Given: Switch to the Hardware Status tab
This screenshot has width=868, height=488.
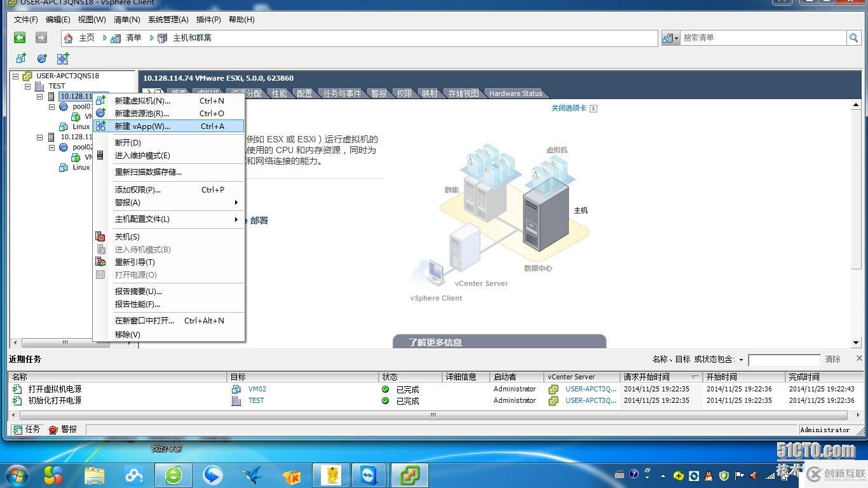Looking at the screenshot, I should [515, 93].
